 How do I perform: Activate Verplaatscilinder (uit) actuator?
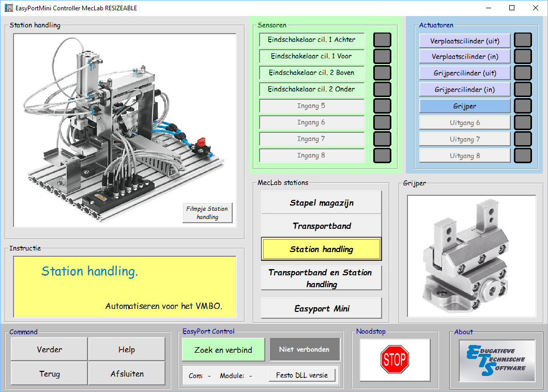(464, 41)
